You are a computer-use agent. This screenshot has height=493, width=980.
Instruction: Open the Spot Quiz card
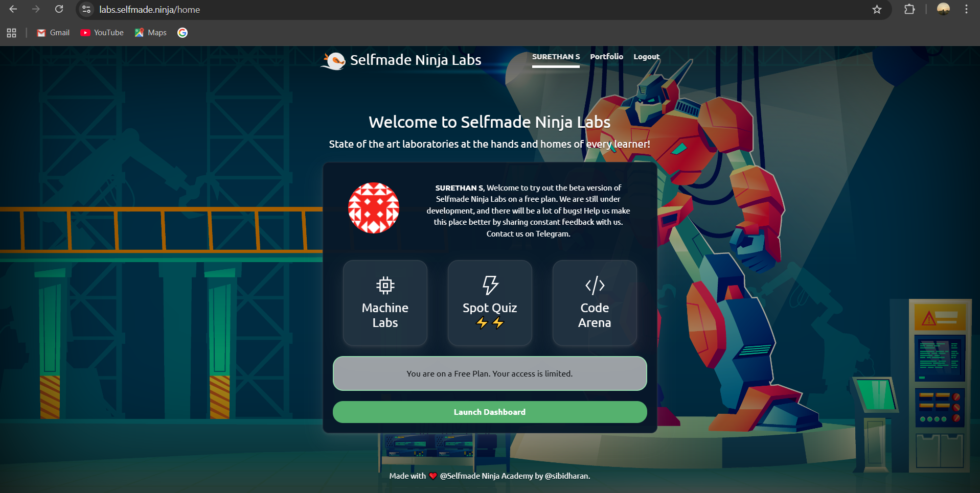tap(490, 303)
